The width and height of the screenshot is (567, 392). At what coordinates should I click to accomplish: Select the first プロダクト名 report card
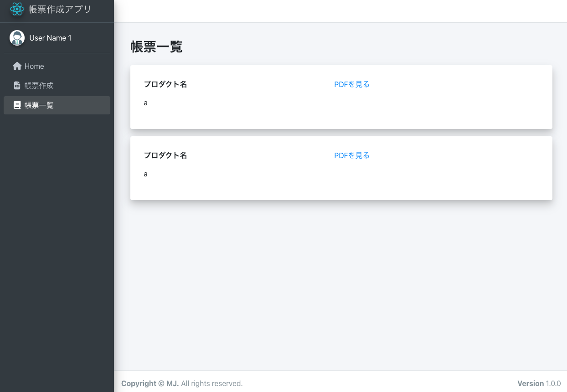point(341,97)
